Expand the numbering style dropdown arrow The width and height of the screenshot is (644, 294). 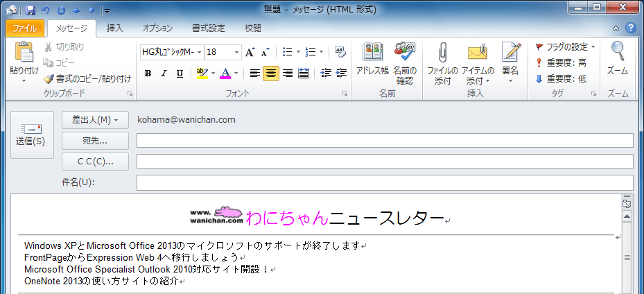(x=321, y=52)
